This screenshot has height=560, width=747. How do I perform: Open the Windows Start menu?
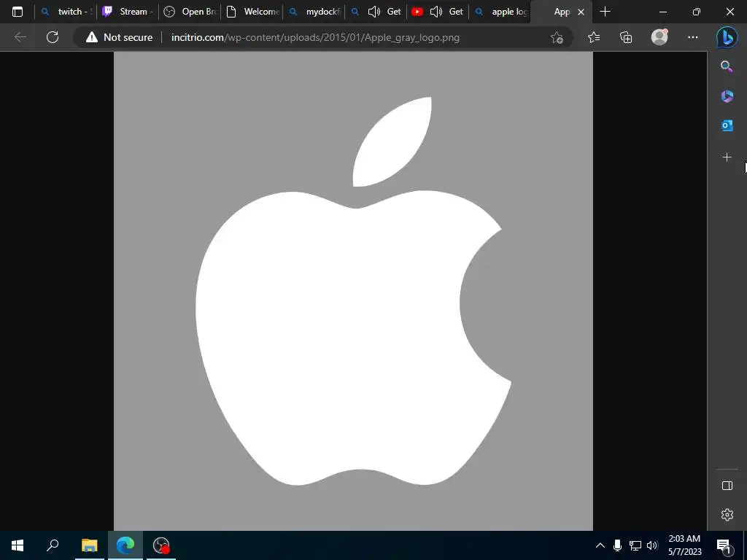(18, 545)
